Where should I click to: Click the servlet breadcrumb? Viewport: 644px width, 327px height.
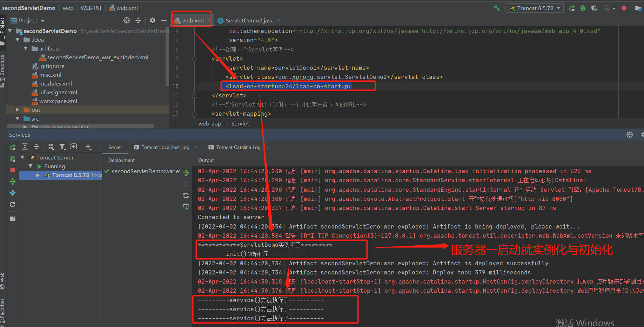point(240,123)
